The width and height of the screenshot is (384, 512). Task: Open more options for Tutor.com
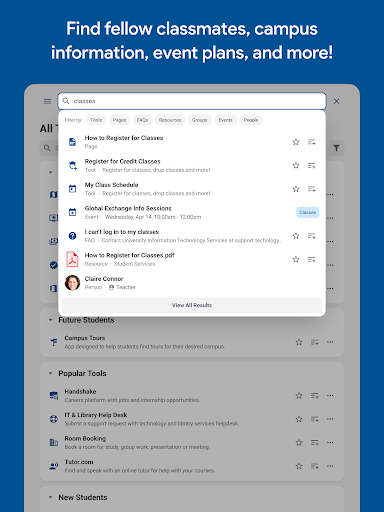(x=330, y=466)
